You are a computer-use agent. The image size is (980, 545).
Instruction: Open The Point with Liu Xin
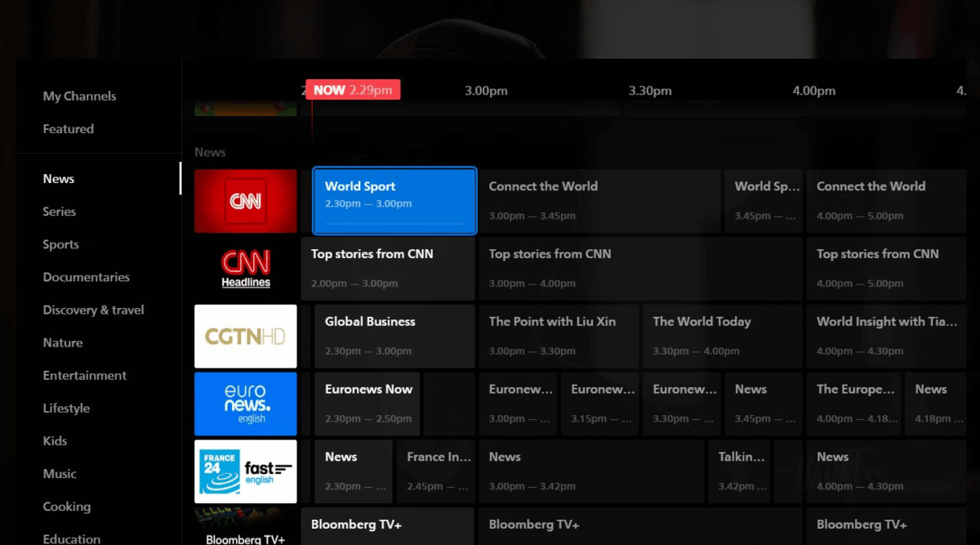tap(559, 337)
